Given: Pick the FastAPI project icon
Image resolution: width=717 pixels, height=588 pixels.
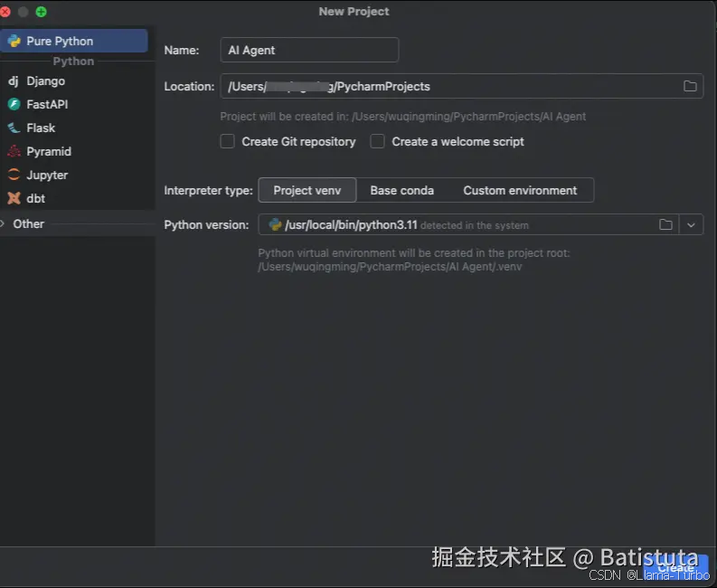Looking at the screenshot, I should [14, 104].
